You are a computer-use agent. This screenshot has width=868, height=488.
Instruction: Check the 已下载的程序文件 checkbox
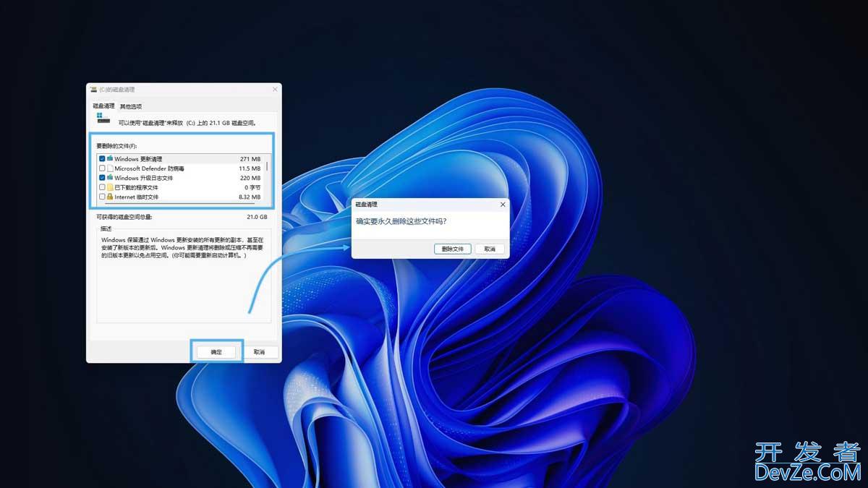pos(102,187)
